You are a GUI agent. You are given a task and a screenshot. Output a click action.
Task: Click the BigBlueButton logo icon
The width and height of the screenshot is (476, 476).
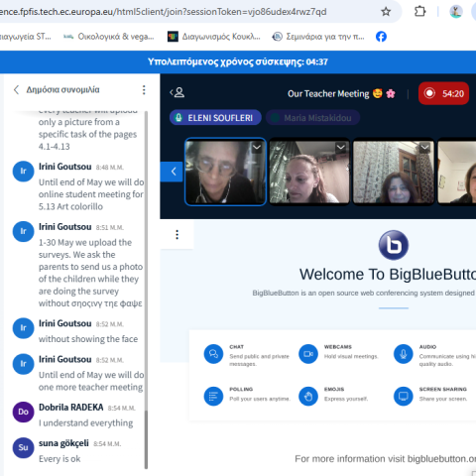click(394, 245)
